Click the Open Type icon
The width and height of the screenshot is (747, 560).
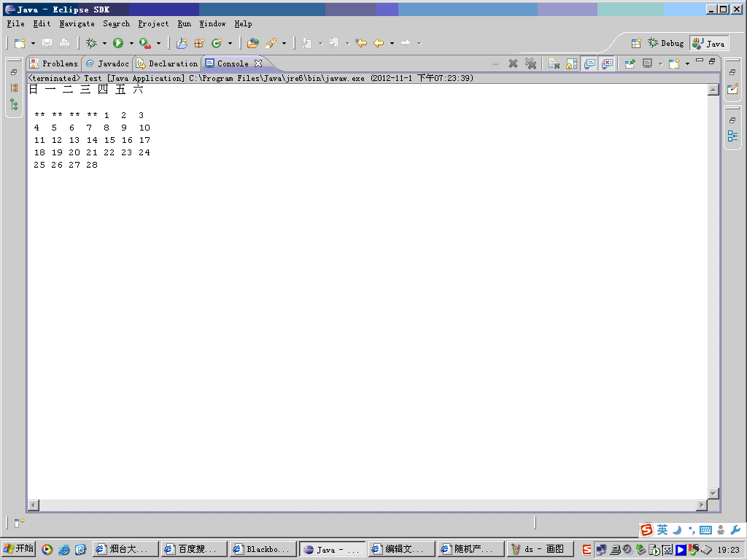tap(253, 43)
